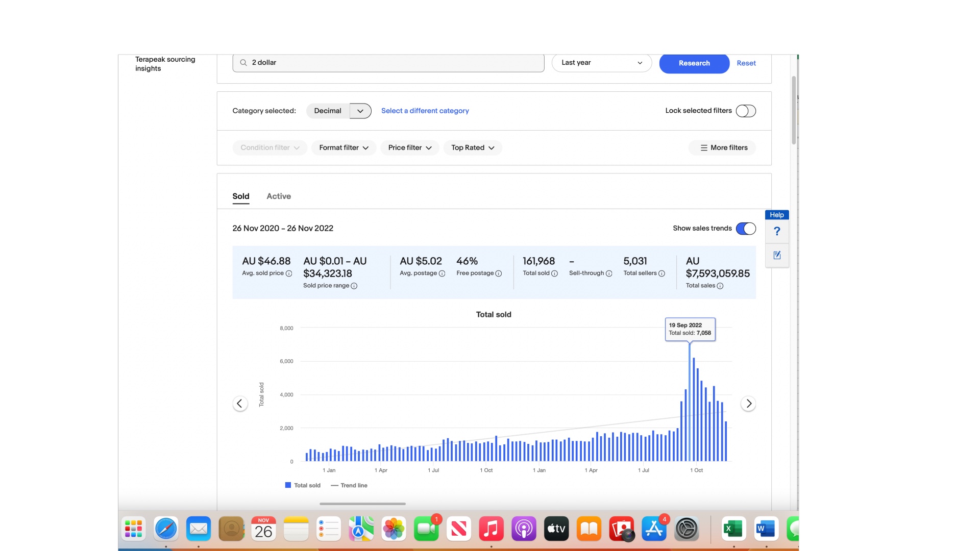Turn off Show sales trends switch
980x551 pixels.
tap(746, 229)
